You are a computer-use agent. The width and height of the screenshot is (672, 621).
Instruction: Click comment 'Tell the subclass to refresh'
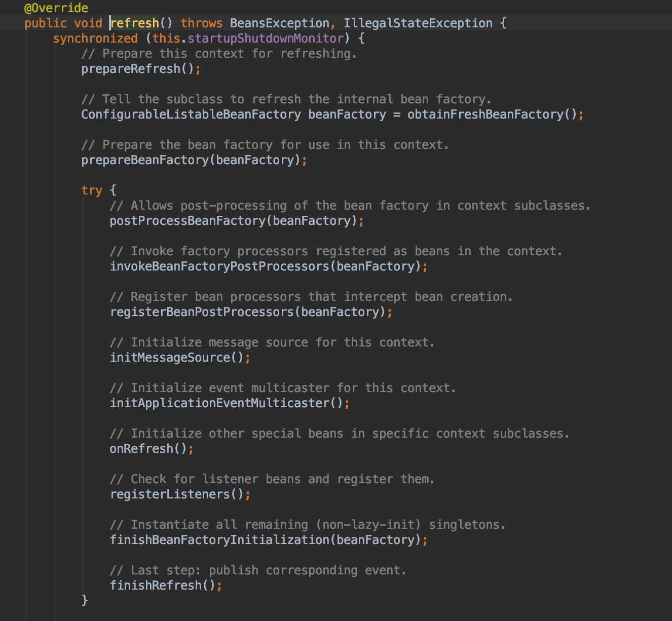[x=286, y=99]
